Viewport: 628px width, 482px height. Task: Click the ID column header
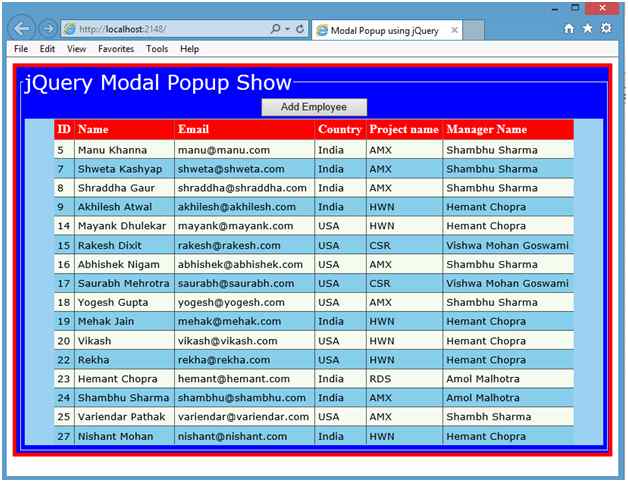click(64, 129)
